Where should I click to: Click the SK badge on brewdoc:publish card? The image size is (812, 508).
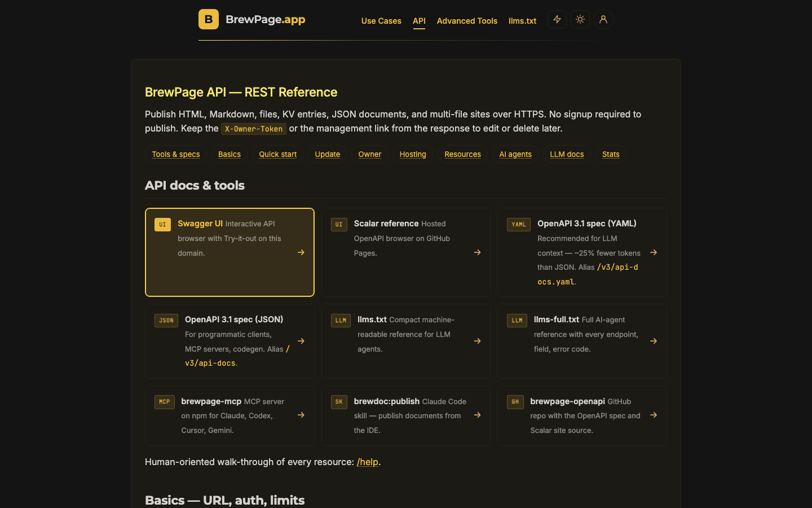pyautogui.click(x=339, y=402)
